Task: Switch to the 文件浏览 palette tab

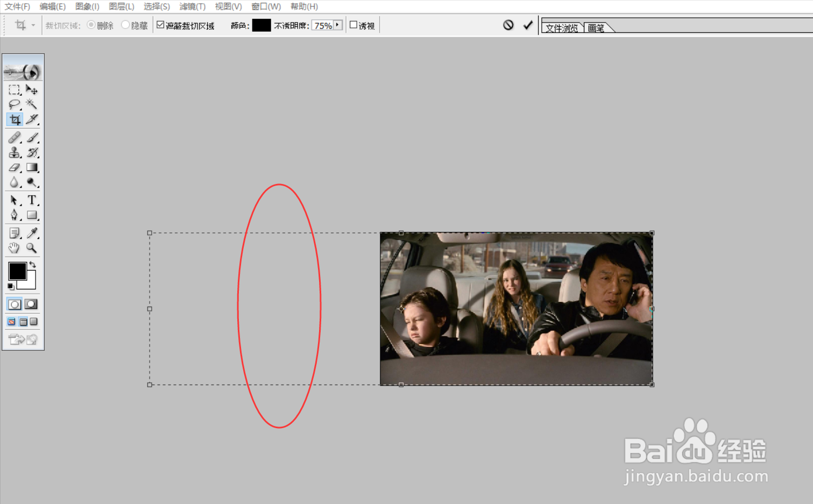Action: pos(562,28)
